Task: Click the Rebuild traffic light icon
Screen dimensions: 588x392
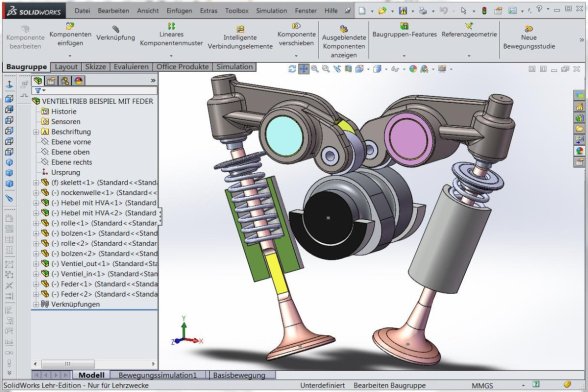Action: tap(484, 11)
